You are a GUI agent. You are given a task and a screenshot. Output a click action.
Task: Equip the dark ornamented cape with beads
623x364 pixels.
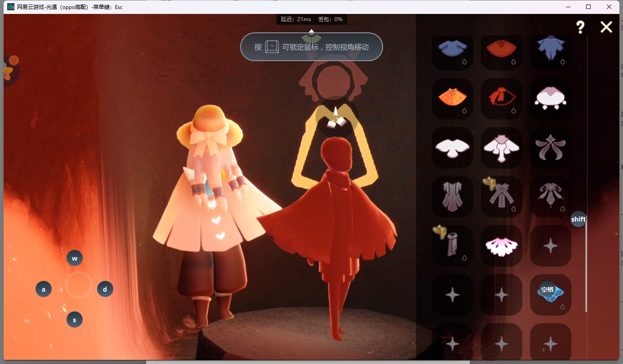click(x=551, y=197)
